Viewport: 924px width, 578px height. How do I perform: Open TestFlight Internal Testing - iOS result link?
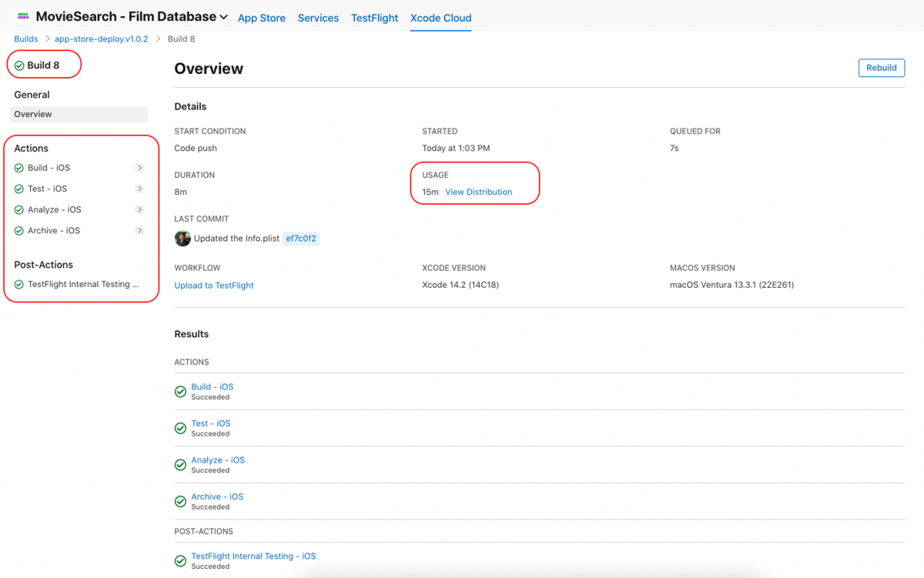[253, 556]
